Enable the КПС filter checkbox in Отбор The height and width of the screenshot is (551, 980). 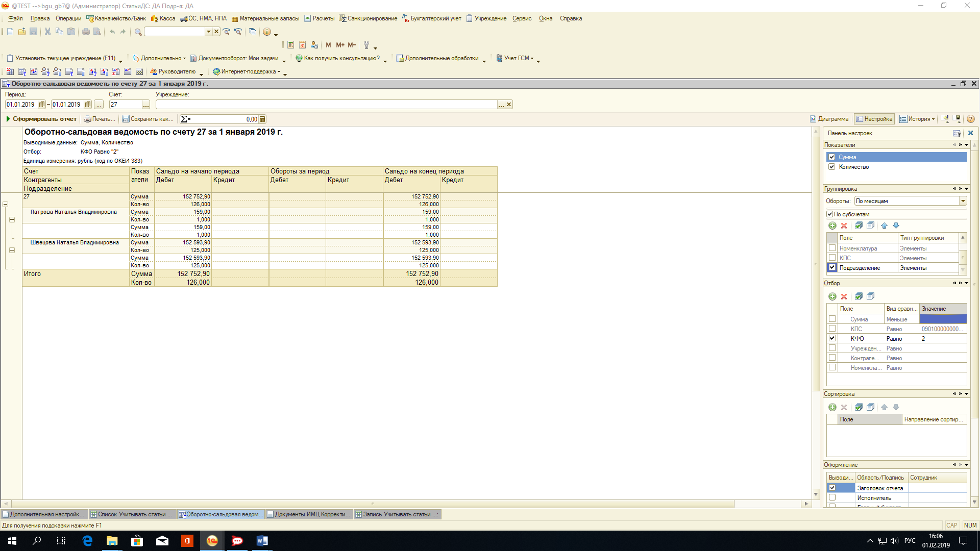tap(832, 329)
